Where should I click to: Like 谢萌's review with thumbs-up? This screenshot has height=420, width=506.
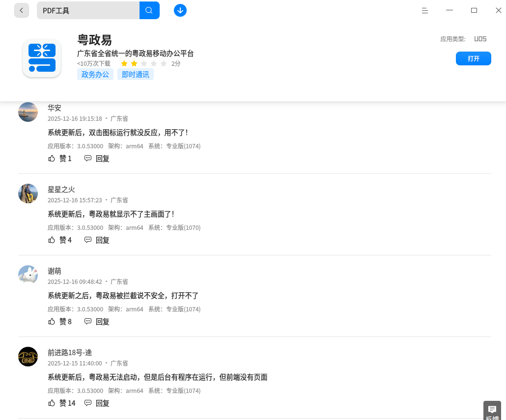point(52,322)
